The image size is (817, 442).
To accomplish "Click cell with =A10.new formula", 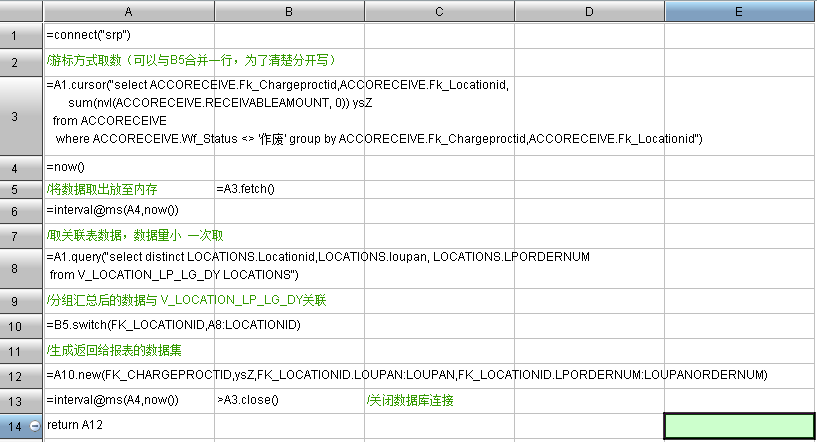I will (x=129, y=376).
